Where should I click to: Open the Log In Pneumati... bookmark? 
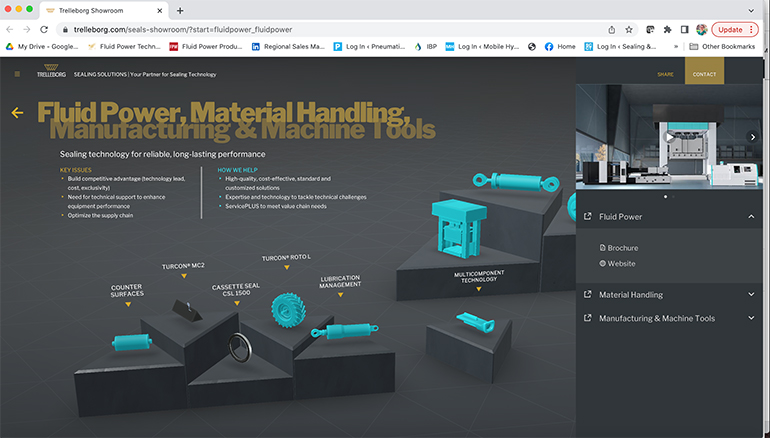click(x=369, y=47)
